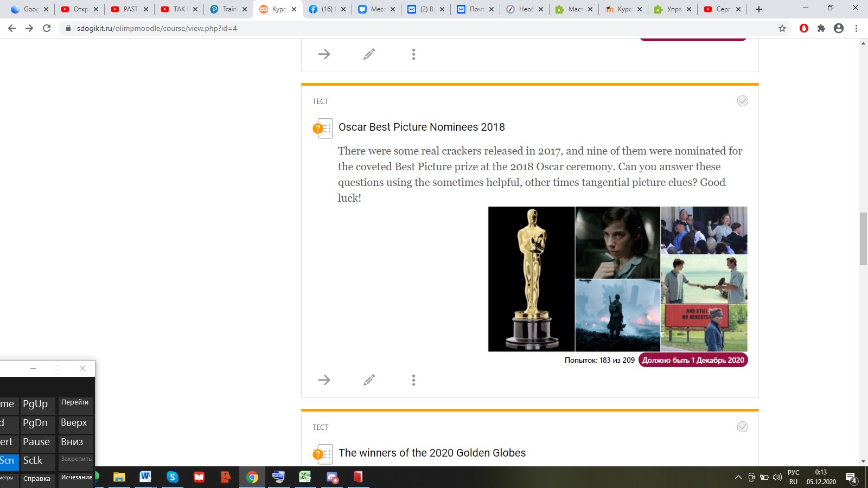This screenshot has height=488, width=868.
Task: Go forward in browser history
Action: tap(29, 28)
